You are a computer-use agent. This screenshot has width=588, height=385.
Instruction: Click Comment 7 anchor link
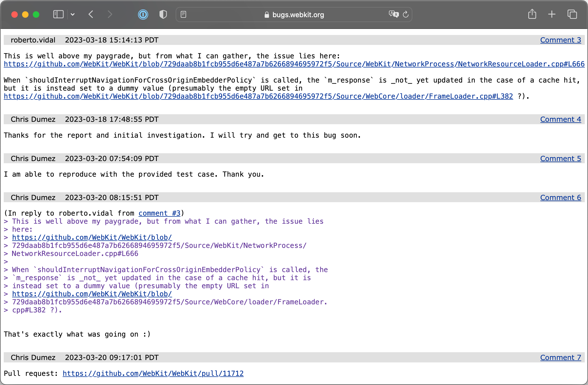pyautogui.click(x=560, y=357)
